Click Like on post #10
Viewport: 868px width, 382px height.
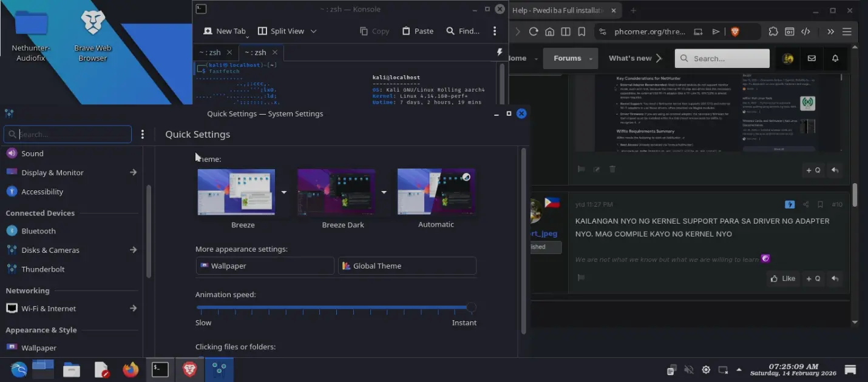tap(782, 278)
